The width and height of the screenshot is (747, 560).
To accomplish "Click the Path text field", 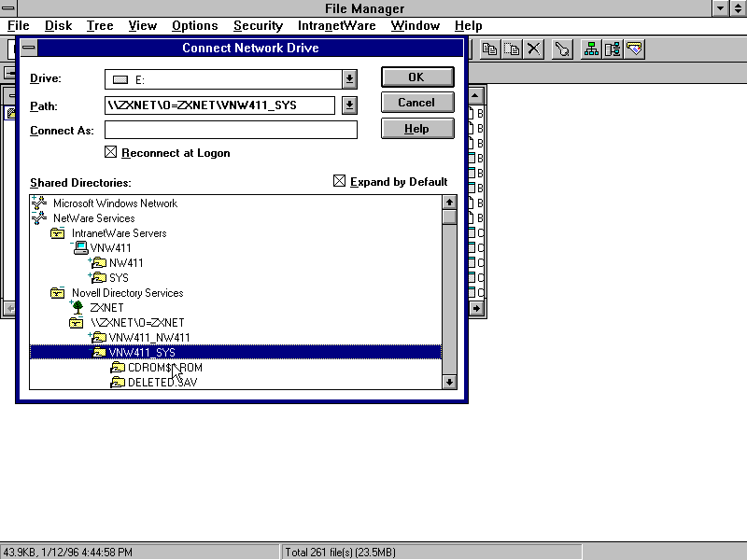I will (x=219, y=105).
